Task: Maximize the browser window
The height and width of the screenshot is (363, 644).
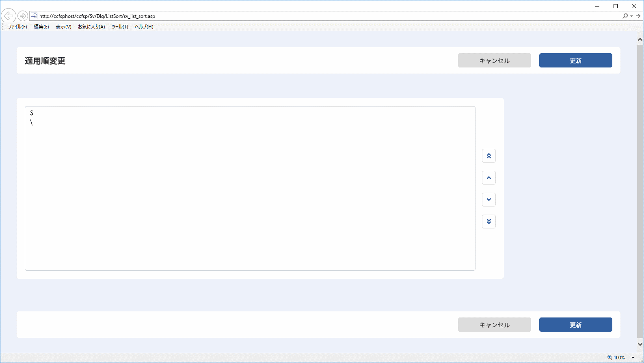Action: click(x=616, y=6)
